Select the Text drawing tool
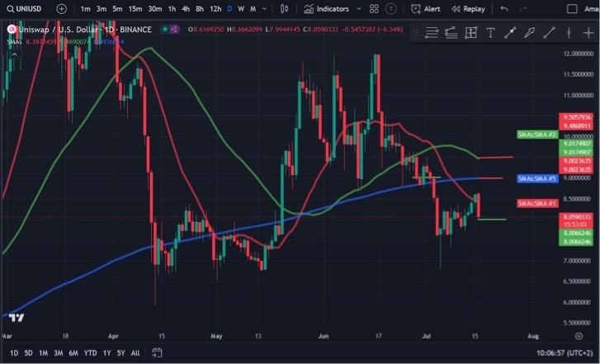The image size is (600, 364). pos(490,33)
